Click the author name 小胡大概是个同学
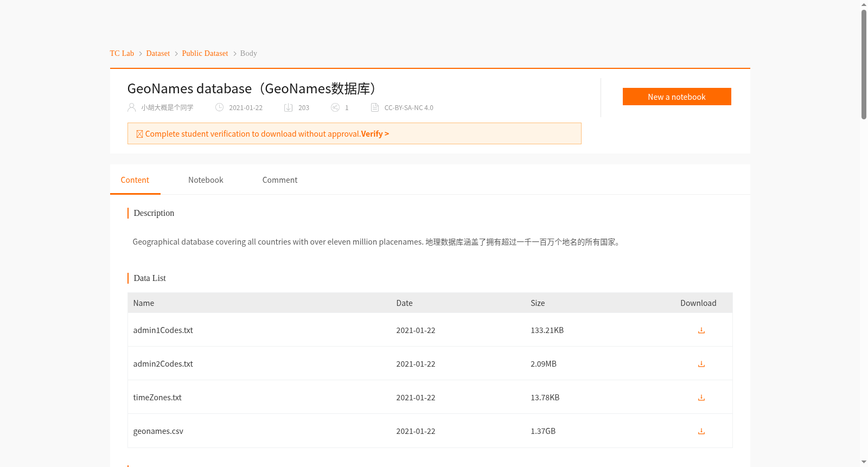Viewport: 868px width, 467px height. [167, 108]
